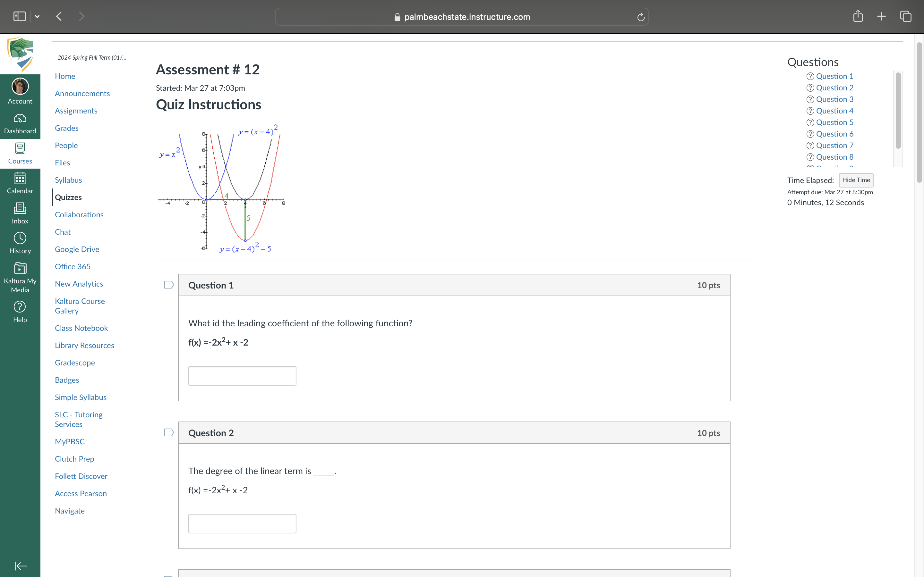The image size is (924, 577).
Task: Click the Help question mark icon
Action: 20,307
